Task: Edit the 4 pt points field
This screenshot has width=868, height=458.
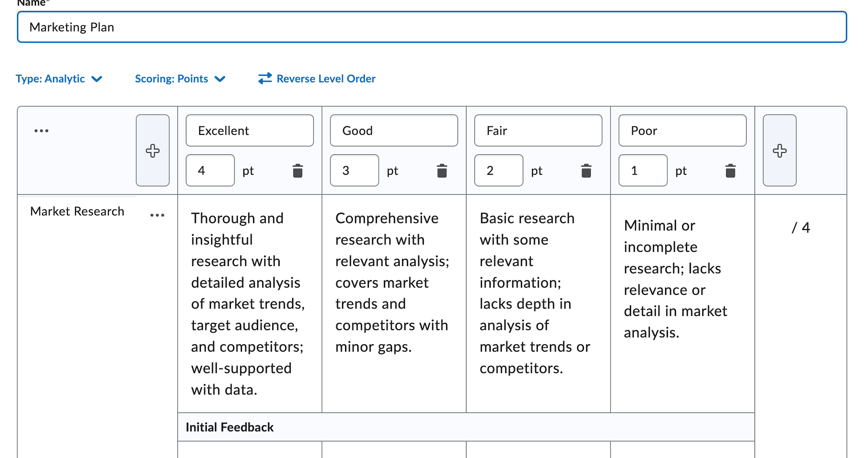Action: click(x=210, y=170)
